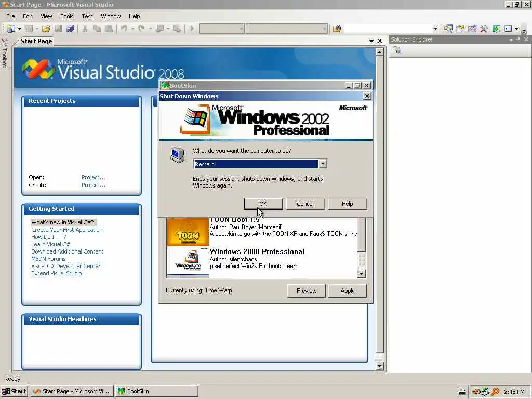Open the Test menu
The image size is (532, 399).
[87, 16]
